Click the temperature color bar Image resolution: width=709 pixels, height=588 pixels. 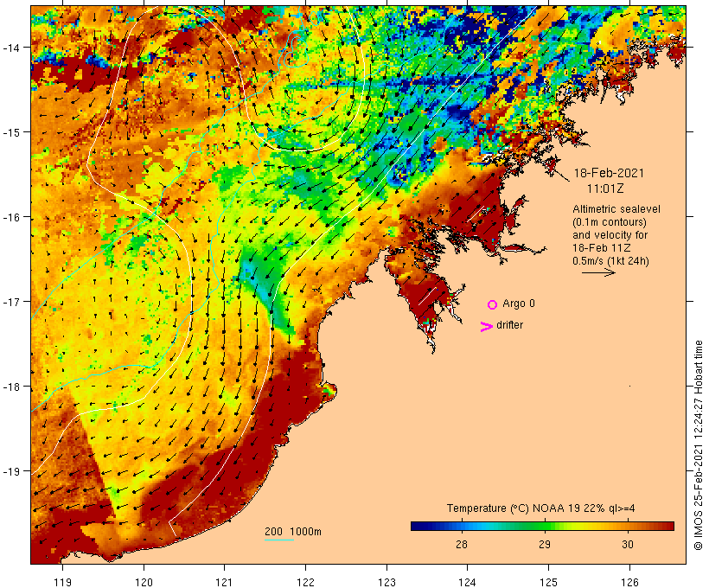[542, 526]
